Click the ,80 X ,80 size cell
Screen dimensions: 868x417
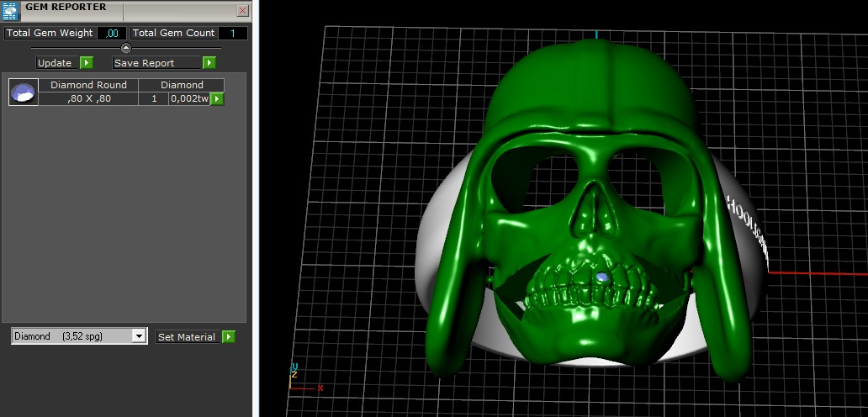point(88,99)
